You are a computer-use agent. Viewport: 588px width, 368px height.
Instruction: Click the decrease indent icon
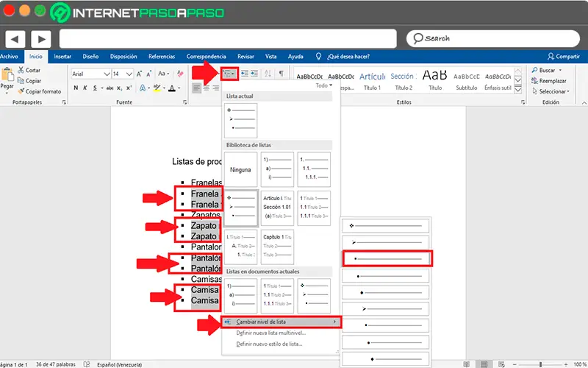(245, 74)
